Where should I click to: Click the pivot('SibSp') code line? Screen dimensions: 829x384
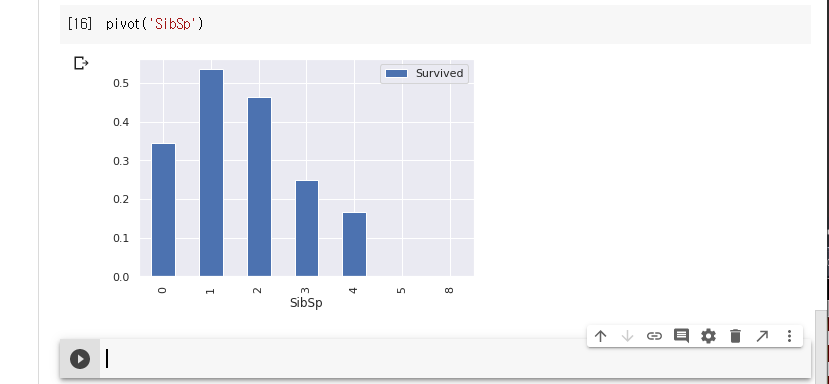pyautogui.click(x=154, y=24)
